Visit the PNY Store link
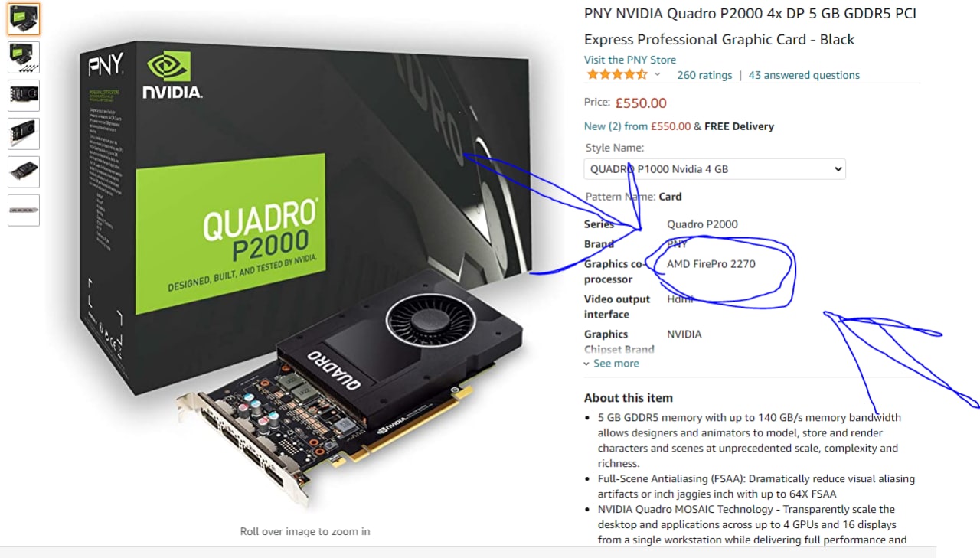Image resolution: width=980 pixels, height=558 pixels. [x=630, y=60]
